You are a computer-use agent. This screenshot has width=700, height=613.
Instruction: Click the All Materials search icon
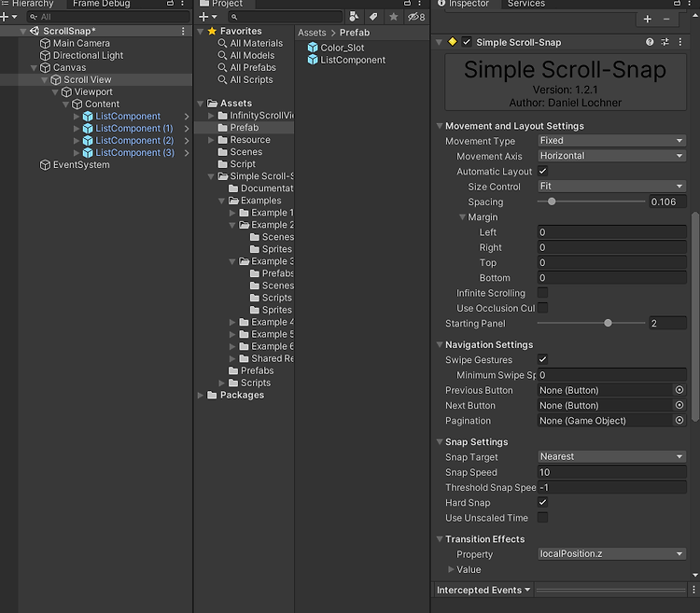click(x=222, y=43)
